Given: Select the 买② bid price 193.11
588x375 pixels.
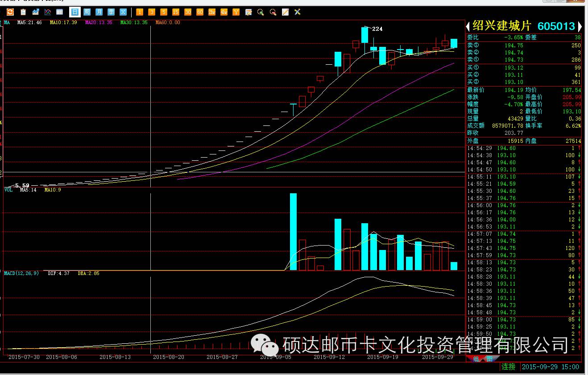Looking at the screenshot, I should [514, 75].
